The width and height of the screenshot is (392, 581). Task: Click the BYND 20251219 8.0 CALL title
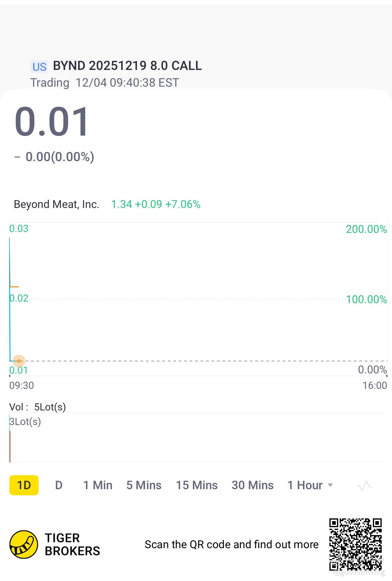(x=127, y=66)
